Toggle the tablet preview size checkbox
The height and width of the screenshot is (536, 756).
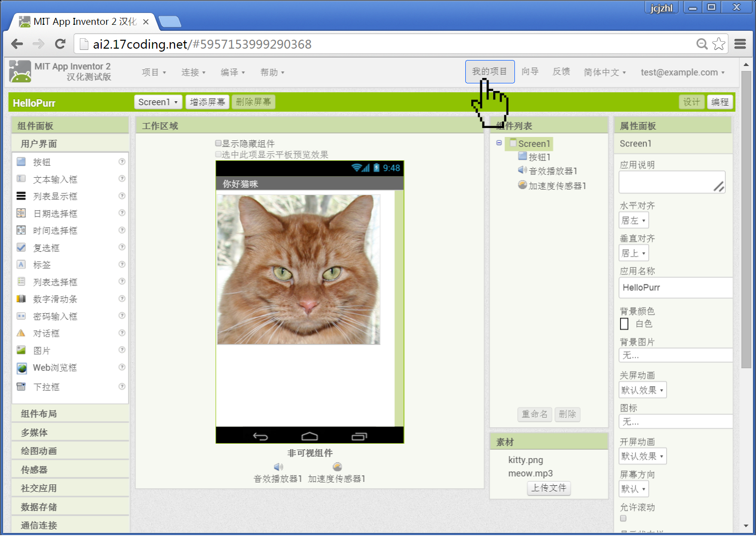tap(218, 154)
